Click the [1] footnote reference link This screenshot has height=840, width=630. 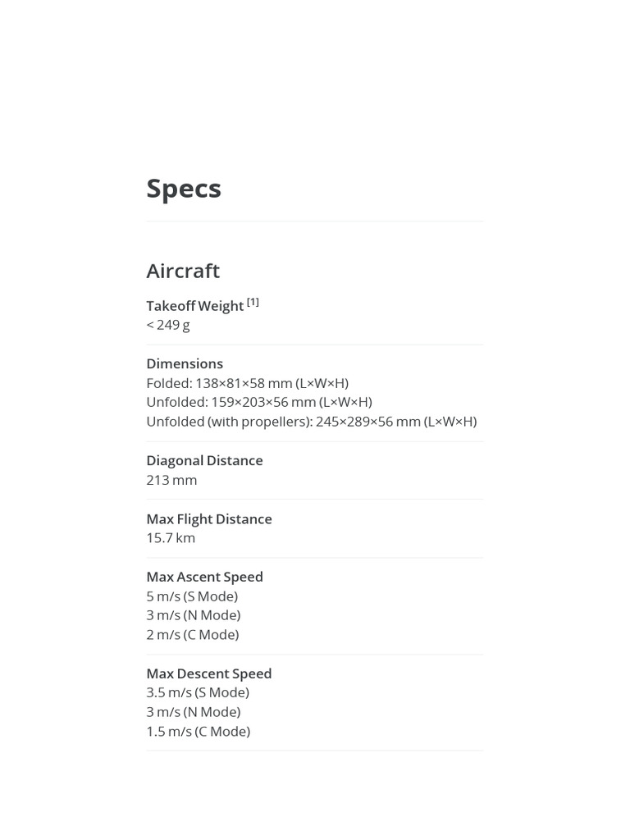(x=253, y=302)
